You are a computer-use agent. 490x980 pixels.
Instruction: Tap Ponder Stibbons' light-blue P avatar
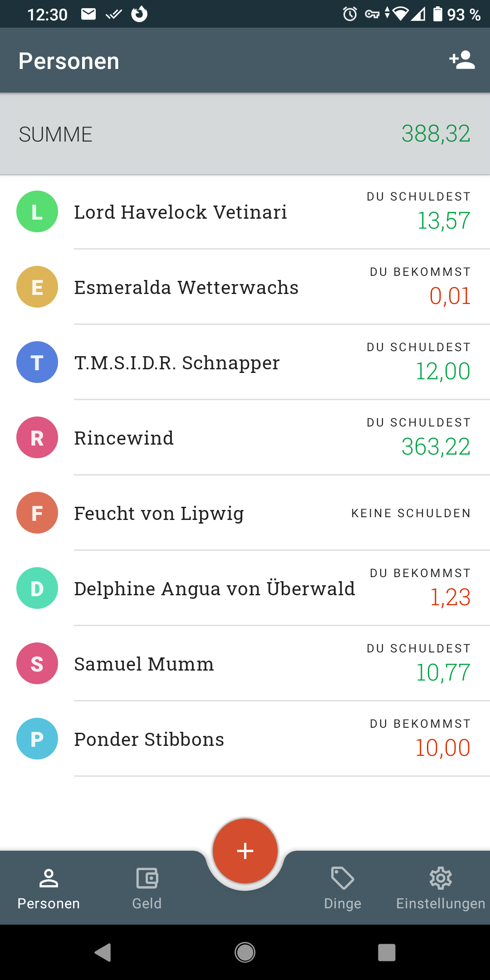[37, 739]
